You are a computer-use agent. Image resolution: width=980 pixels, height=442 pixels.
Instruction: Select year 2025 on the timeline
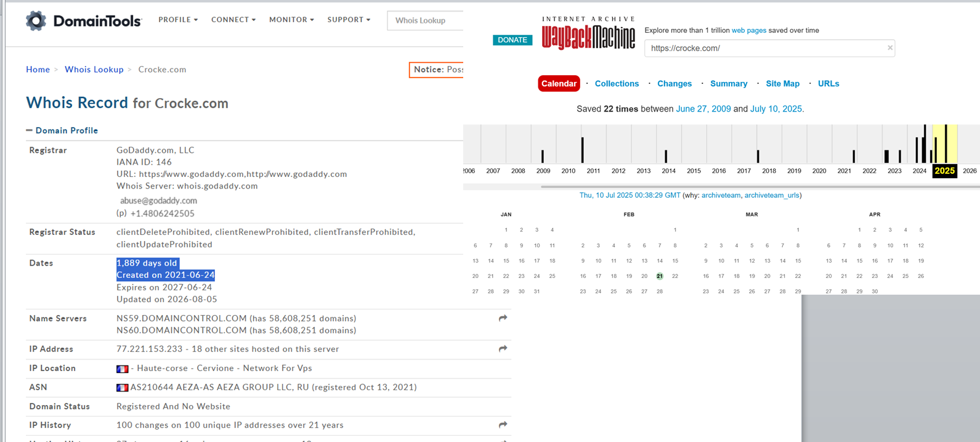coord(944,171)
